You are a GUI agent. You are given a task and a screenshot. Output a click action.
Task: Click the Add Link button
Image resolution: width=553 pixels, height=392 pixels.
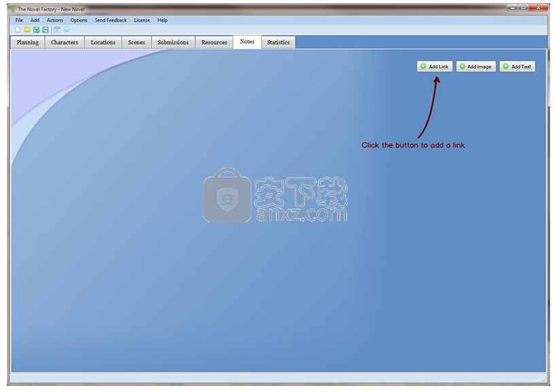435,67
